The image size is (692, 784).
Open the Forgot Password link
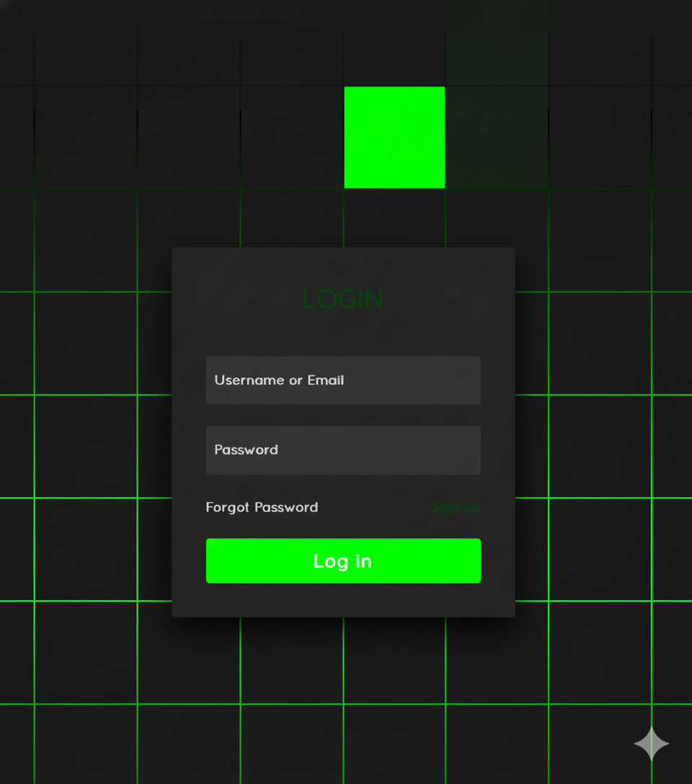pos(262,507)
